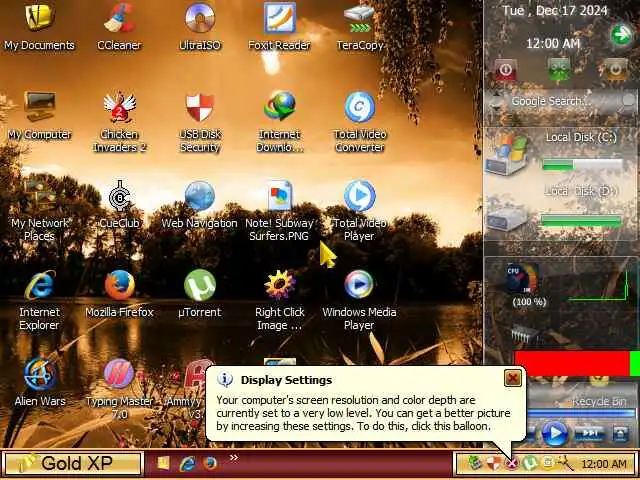640x480 pixels.
Task: Launch CCleaner from the desktop
Action: (119, 27)
